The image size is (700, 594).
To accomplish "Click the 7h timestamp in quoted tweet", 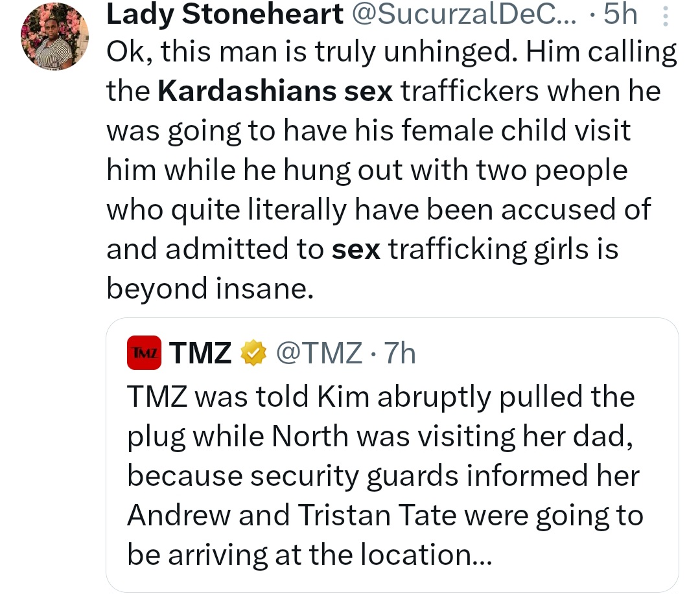I will pos(400,353).
